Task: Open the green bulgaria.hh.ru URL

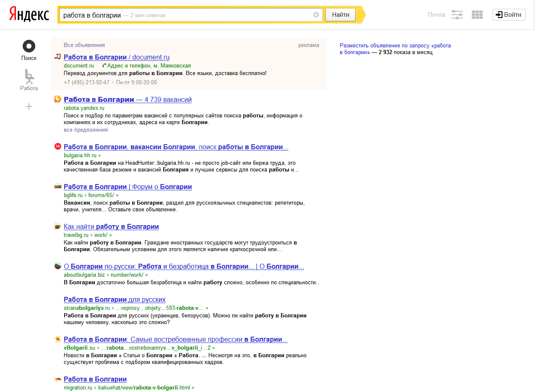Action: point(80,155)
